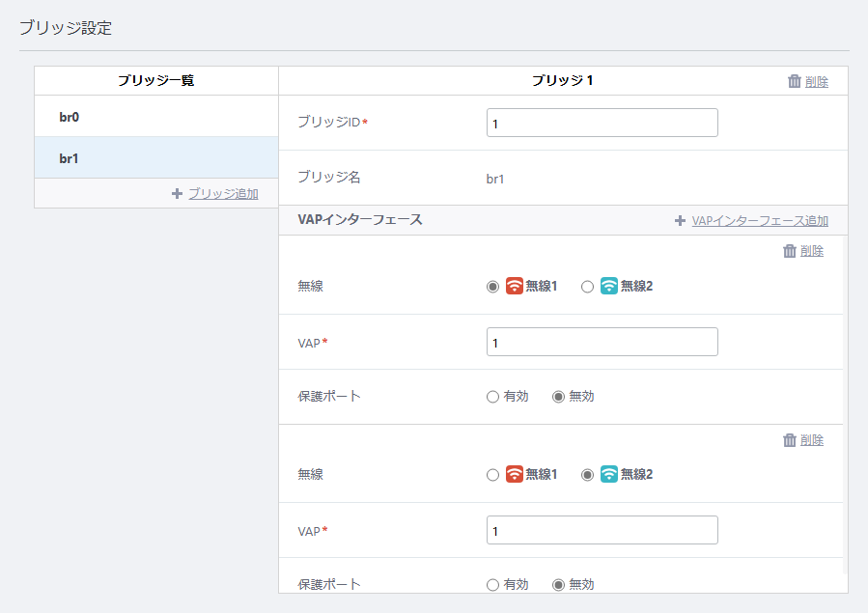Click the red 無線1 wifi icon in the second VAP
The width and height of the screenshot is (868, 613).
click(x=515, y=474)
